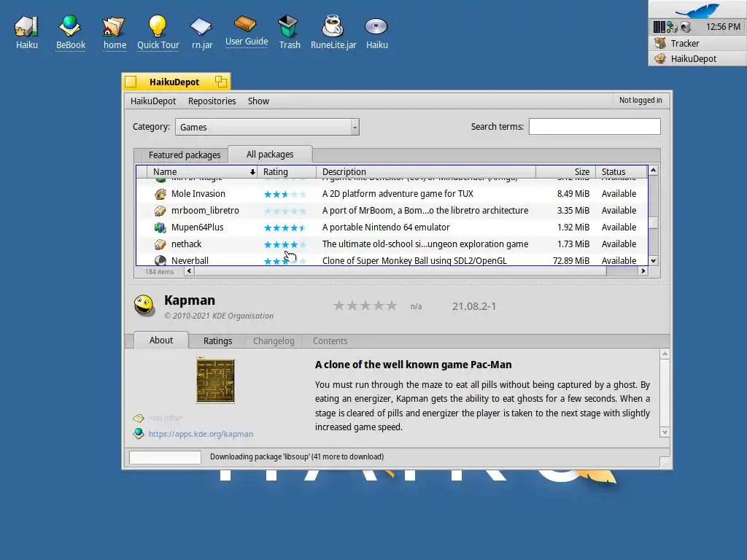
Task: Click the network status tray icon
Action: click(x=672, y=27)
